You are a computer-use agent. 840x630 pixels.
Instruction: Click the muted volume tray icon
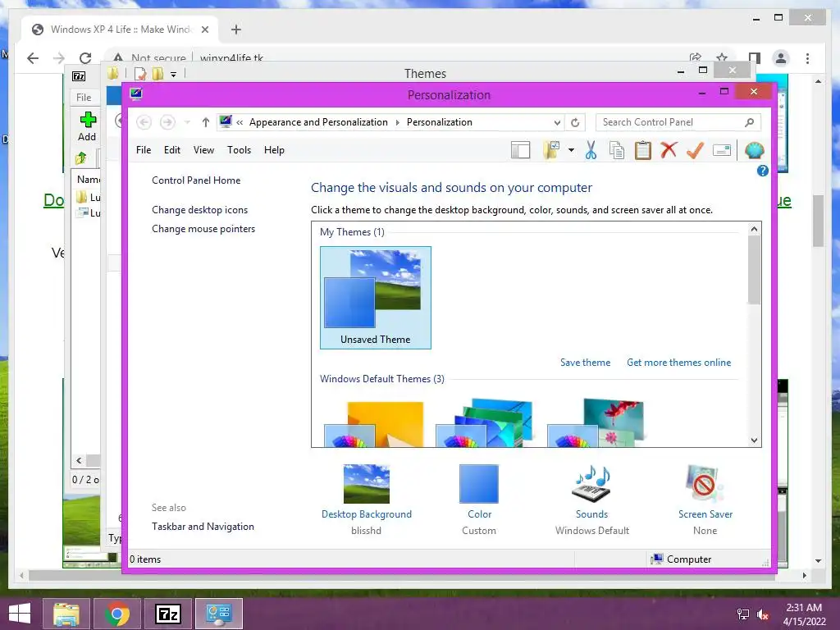pyautogui.click(x=763, y=614)
